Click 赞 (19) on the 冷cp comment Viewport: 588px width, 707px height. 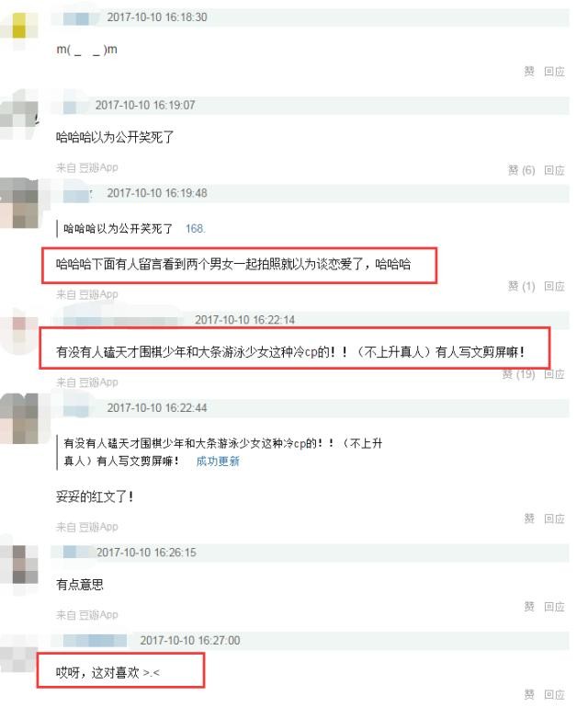[x=518, y=374]
